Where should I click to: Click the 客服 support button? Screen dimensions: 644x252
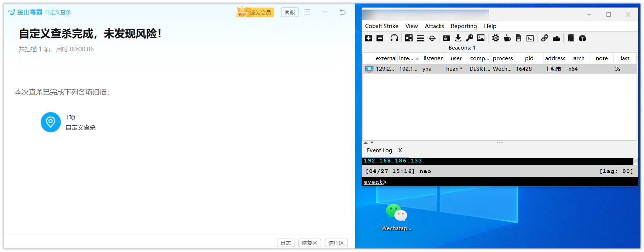tap(289, 12)
